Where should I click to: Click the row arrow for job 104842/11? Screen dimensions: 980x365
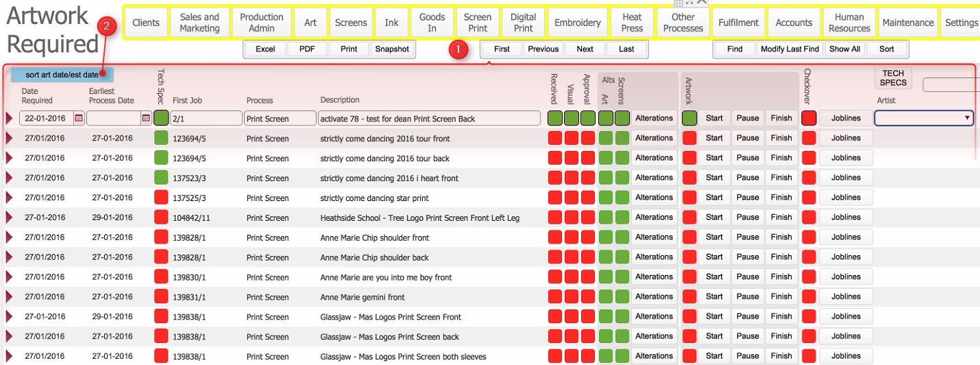[9, 218]
